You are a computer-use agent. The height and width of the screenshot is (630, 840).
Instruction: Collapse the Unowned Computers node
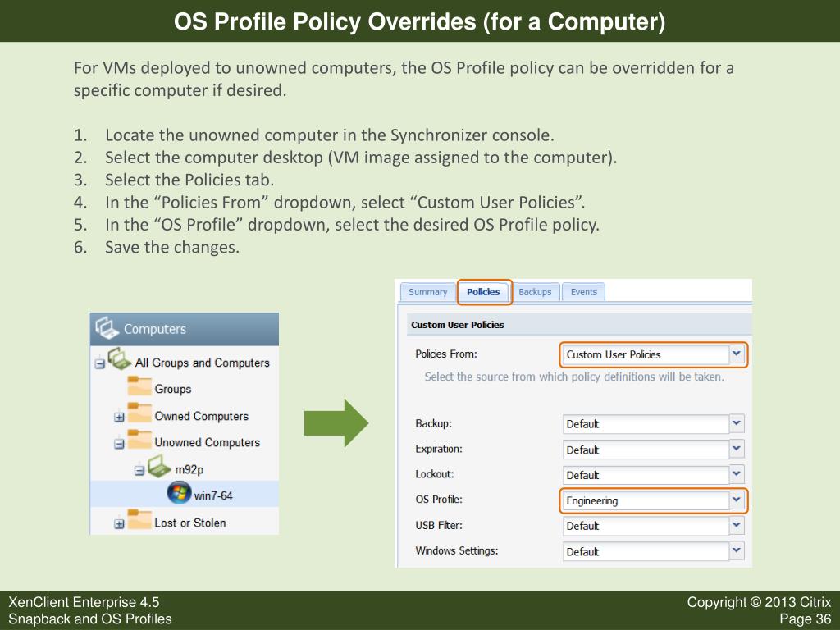pos(119,444)
